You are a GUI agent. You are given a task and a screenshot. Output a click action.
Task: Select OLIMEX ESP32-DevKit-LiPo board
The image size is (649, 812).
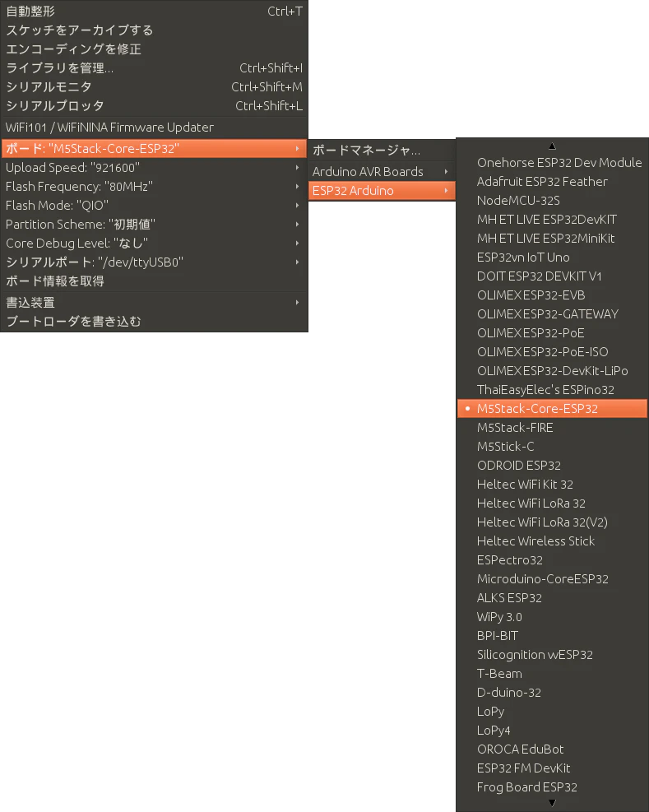(x=552, y=371)
